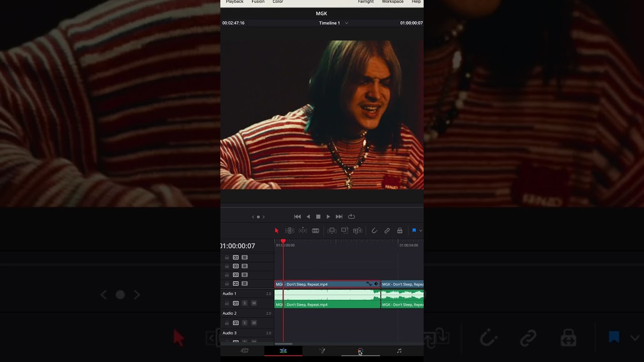This screenshot has width=644, height=362.
Task: Select the red arrow Selection Mode tool
Action: [276, 231]
